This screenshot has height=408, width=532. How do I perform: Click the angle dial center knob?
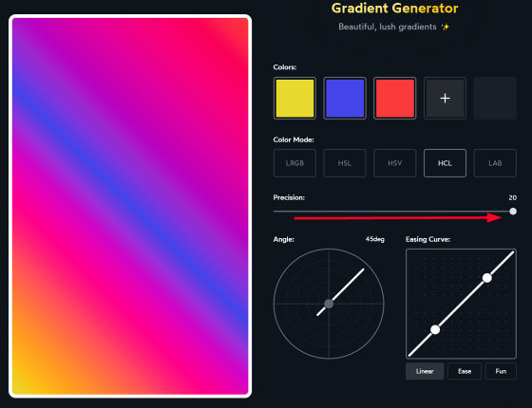[329, 304]
